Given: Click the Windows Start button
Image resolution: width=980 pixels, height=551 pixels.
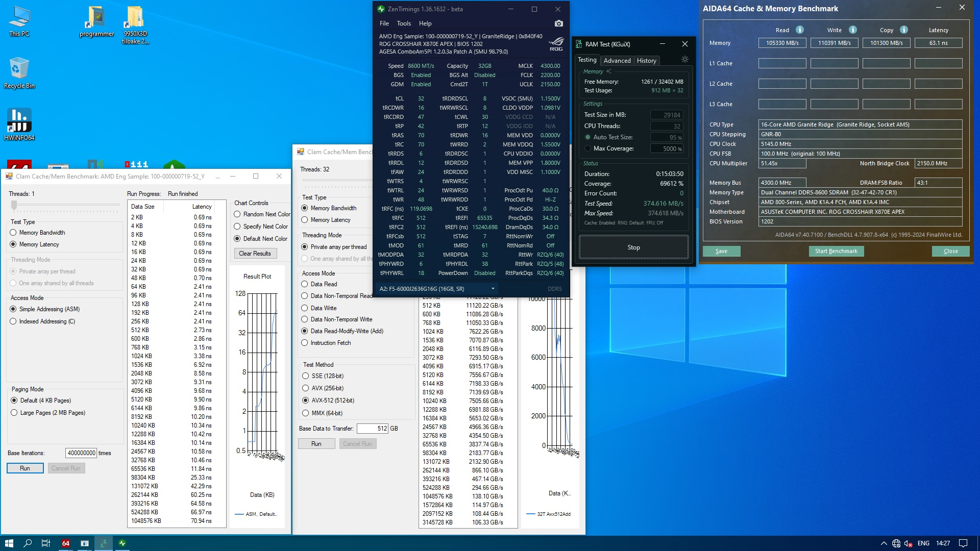Looking at the screenshot, I should (x=9, y=543).
